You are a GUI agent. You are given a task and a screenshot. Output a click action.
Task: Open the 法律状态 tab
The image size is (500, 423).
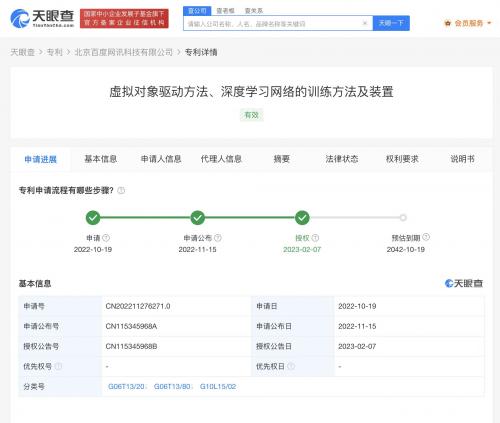coord(342,159)
